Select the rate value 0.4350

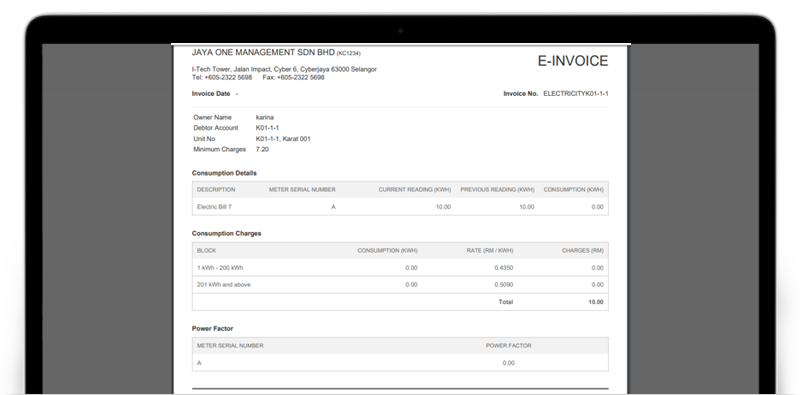pos(504,268)
